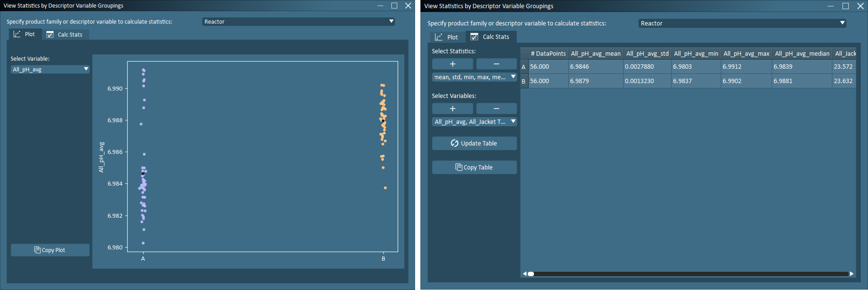Remove a variable with the minus button
Viewport: 868px width, 290px height.
click(x=496, y=109)
